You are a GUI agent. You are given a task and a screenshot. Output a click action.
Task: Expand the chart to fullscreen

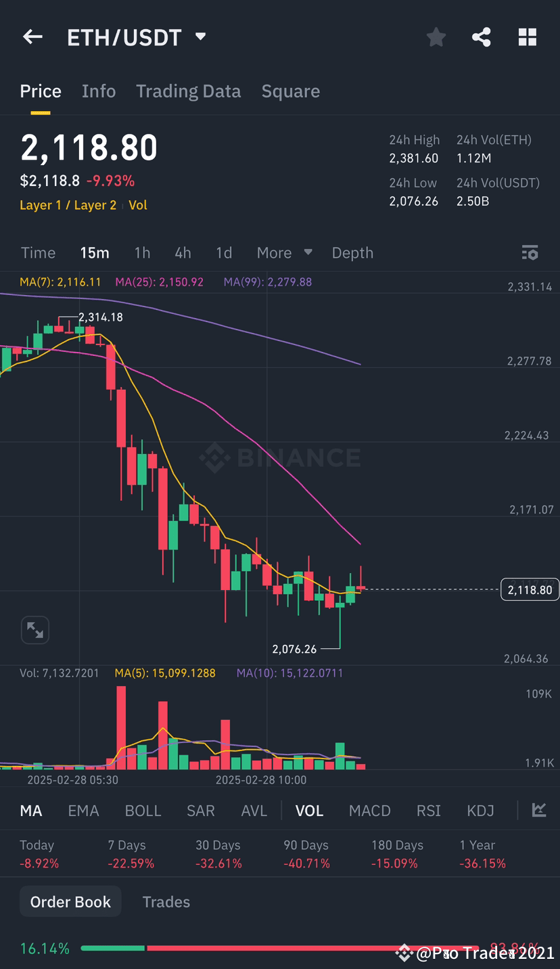35,629
